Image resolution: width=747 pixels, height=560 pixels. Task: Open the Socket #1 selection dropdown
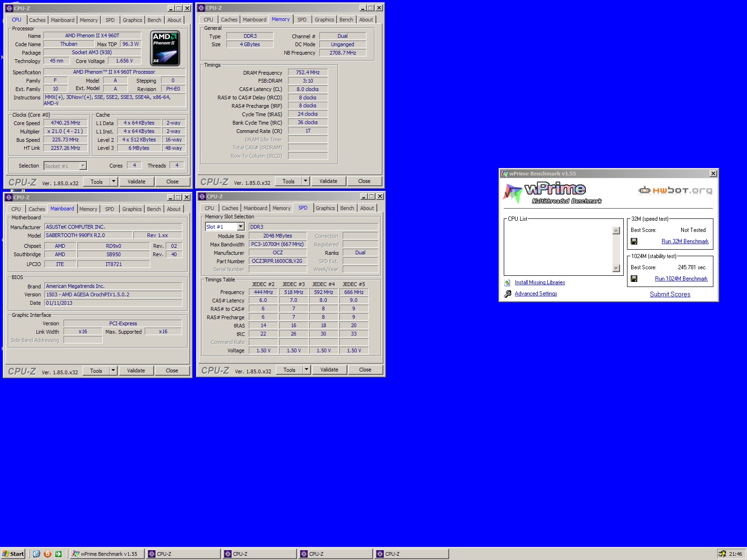pos(83,166)
